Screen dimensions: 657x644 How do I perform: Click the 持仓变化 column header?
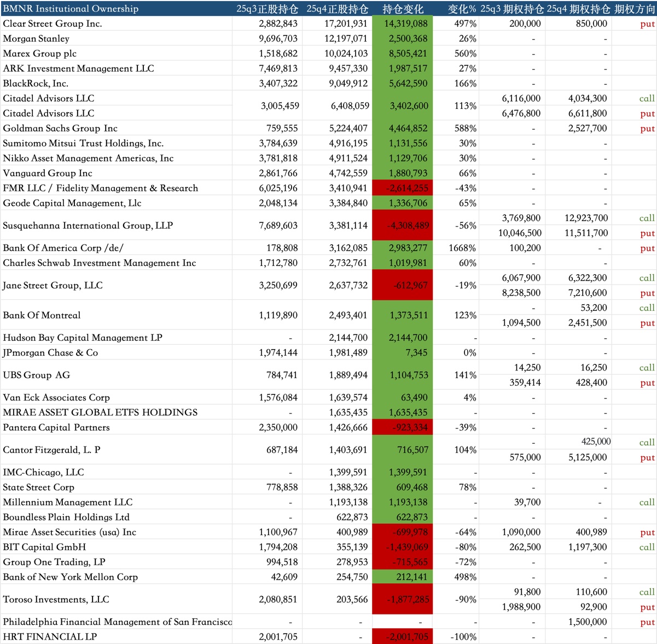(403, 9)
